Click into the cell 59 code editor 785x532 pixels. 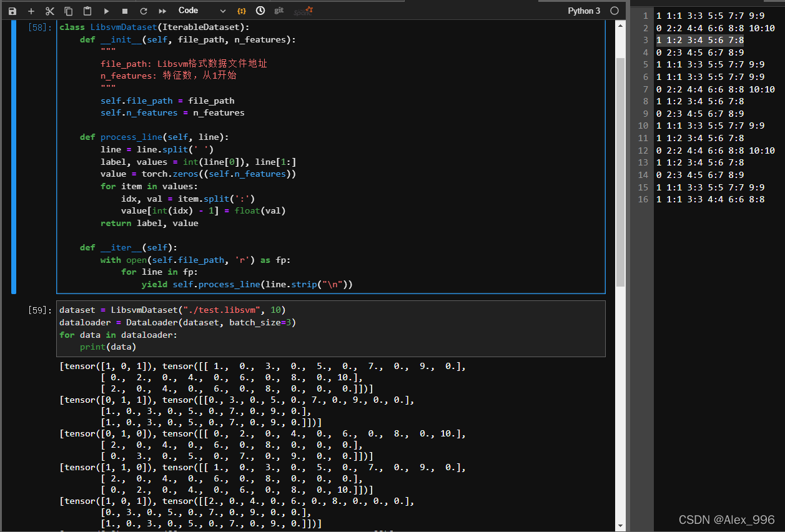(x=331, y=328)
